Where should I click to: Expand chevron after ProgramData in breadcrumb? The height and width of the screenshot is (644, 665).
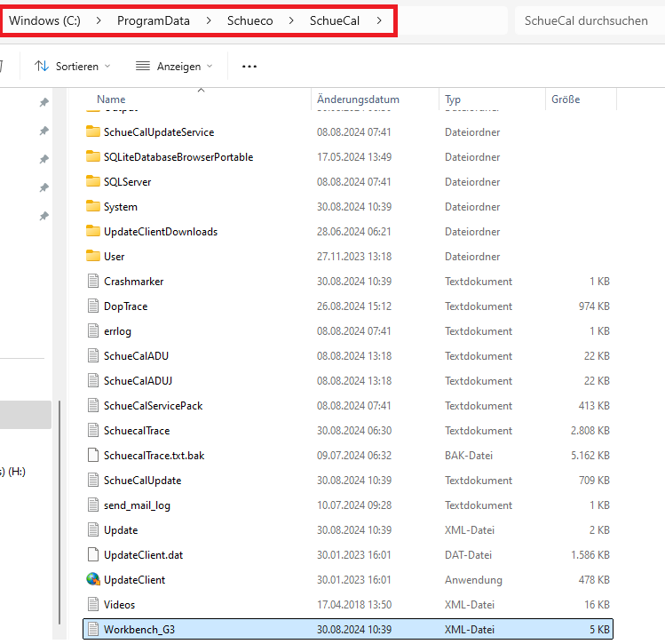[x=209, y=21]
